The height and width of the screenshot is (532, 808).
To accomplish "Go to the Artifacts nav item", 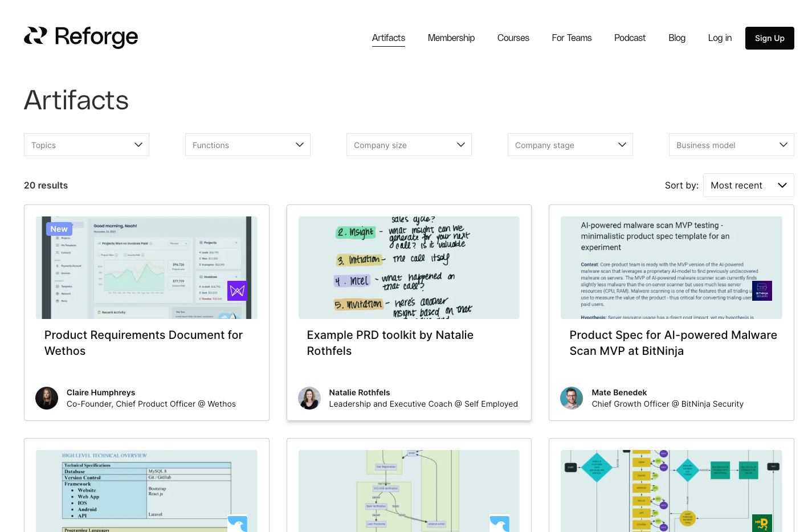I will [x=389, y=38].
